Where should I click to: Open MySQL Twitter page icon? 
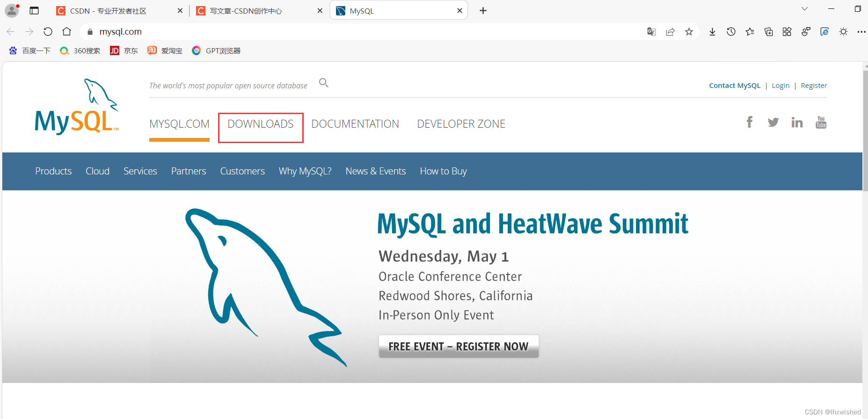pos(773,122)
